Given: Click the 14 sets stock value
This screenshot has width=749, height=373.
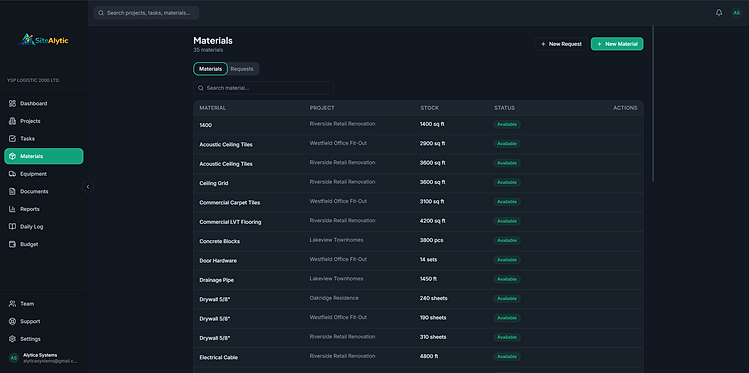Looking at the screenshot, I should point(428,259).
